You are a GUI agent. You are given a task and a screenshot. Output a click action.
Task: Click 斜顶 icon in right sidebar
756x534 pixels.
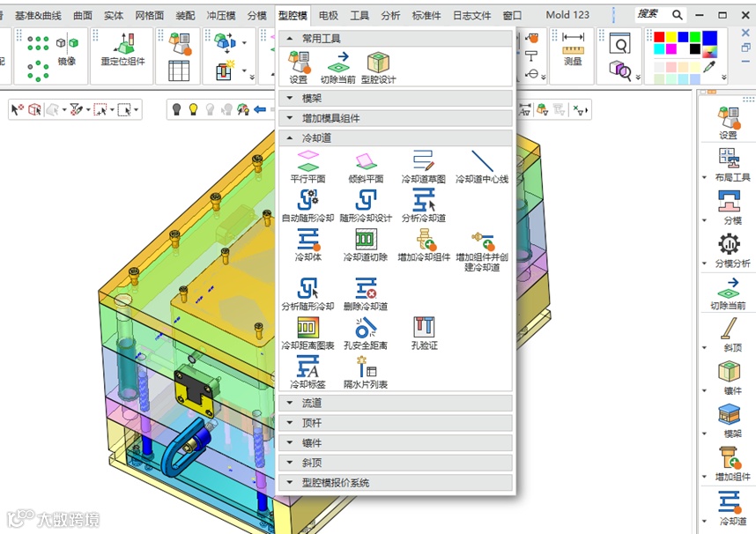732,335
